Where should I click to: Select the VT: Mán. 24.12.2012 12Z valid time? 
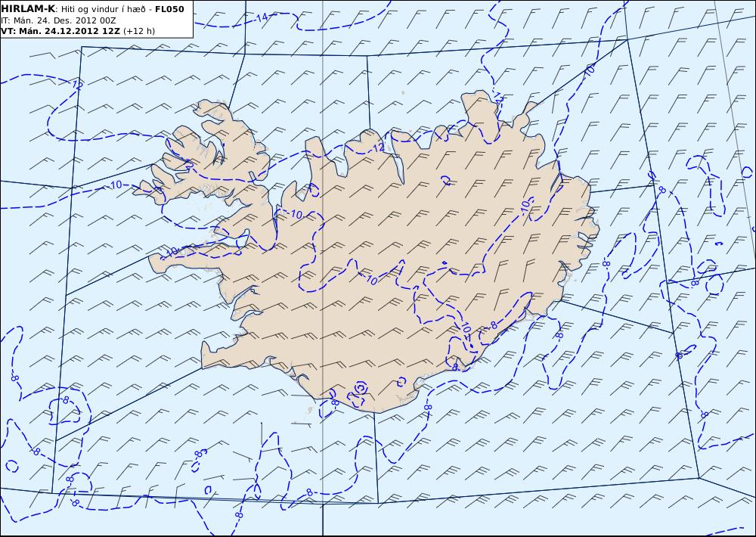(60, 31)
